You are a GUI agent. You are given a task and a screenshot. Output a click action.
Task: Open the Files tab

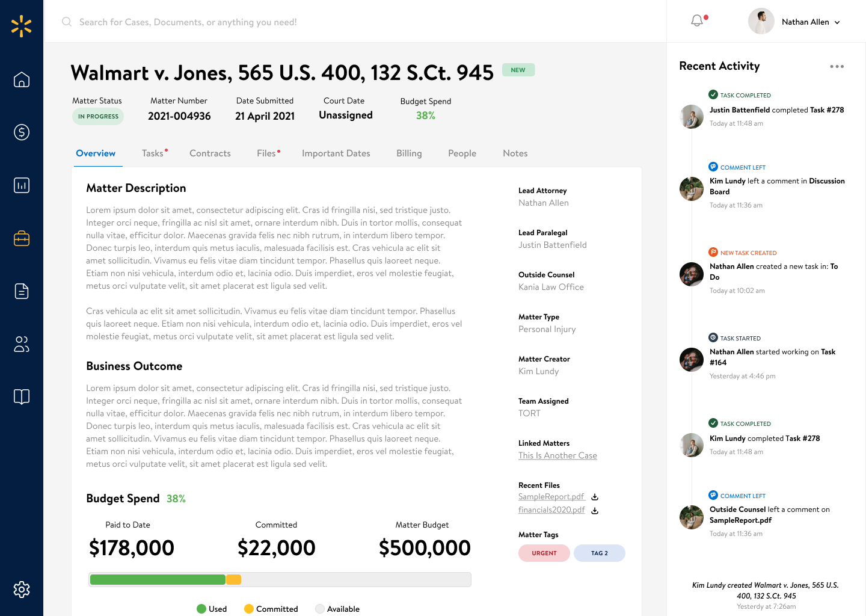pyautogui.click(x=266, y=153)
